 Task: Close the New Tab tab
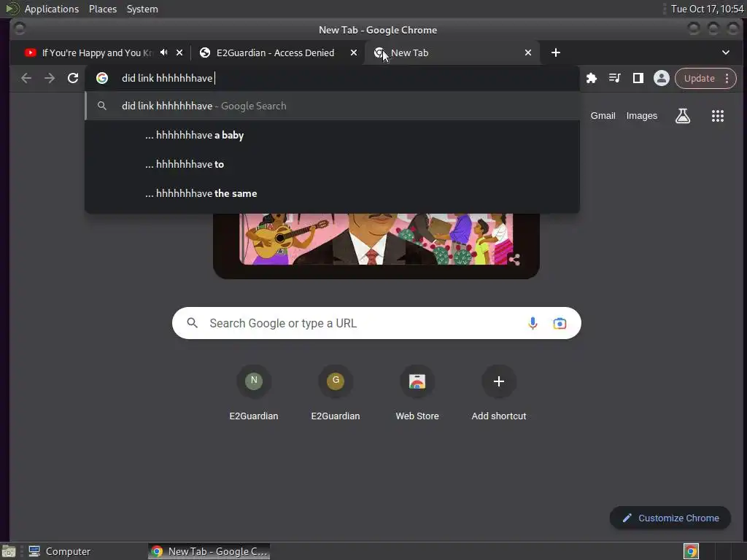pyautogui.click(x=528, y=52)
